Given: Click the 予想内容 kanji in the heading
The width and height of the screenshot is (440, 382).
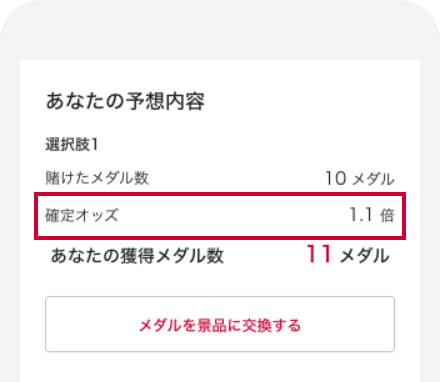Looking at the screenshot, I should (165, 101).
